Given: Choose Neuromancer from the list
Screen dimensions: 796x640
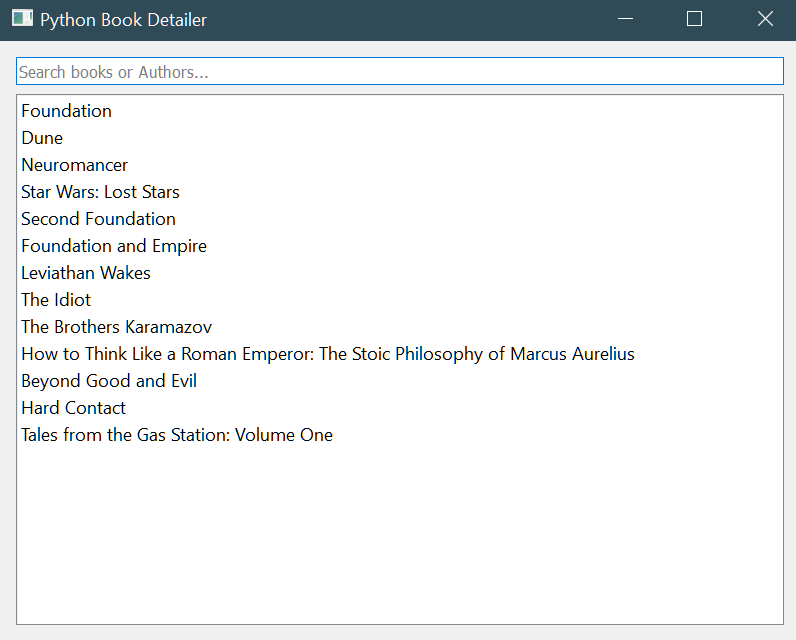Looking at the screenshot, I should tap(75, 165).
